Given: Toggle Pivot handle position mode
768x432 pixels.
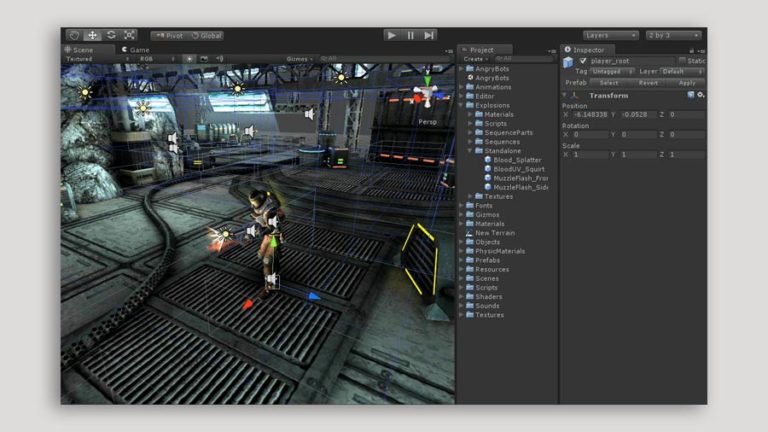Looking at the screenshot, I should coord(168,35).
